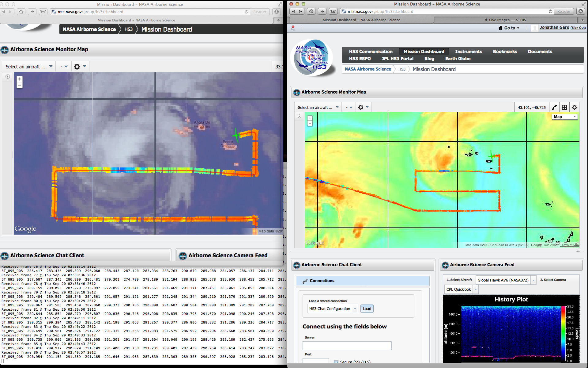Switch to the Live Images S-HIS tab
This screenshot has height=368, width=588.
pyautogui.click(x=507, y=20)
